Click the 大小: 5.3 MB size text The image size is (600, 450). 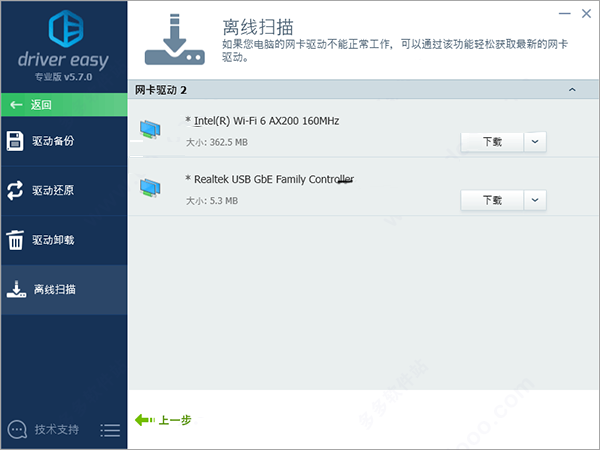pyautogui.click(x=212, y=201)
